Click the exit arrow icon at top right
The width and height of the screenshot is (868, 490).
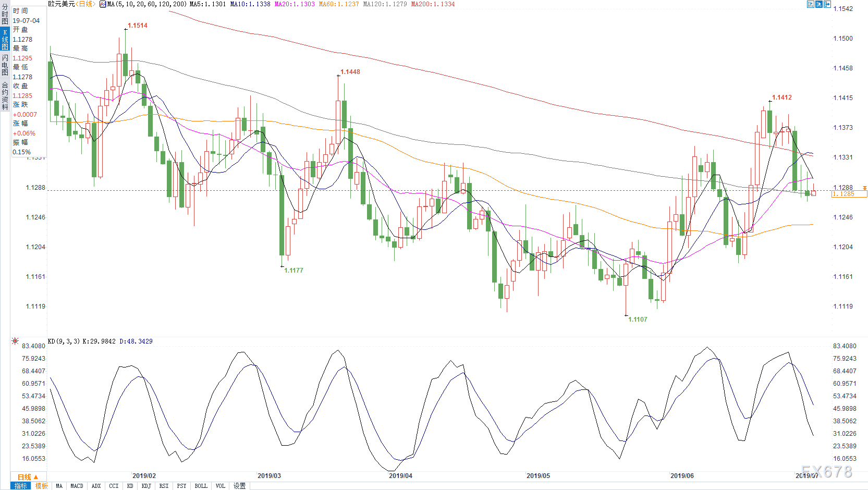coord(827,4)
